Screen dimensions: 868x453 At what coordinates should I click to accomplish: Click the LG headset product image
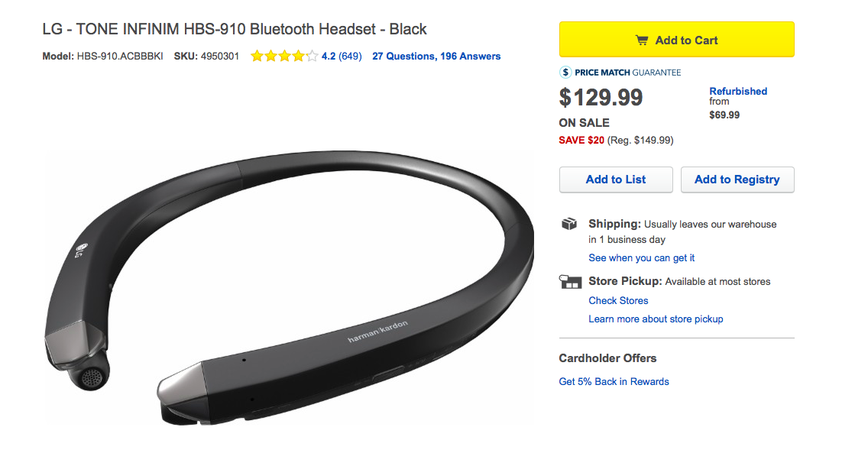[289, 286]
